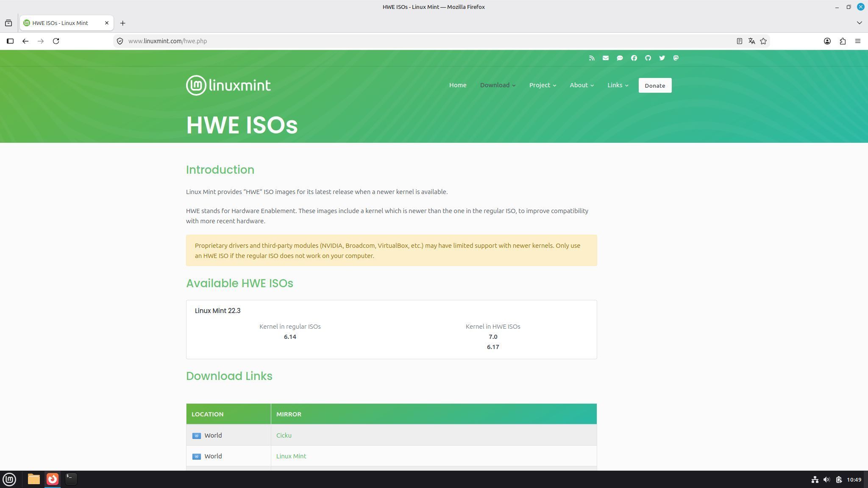Select the HWE ISOs browser tab

(x=67, y=23)
